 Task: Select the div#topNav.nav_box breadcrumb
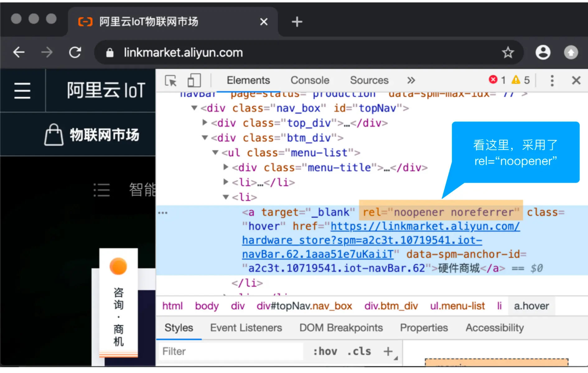(x=304, y=306)
